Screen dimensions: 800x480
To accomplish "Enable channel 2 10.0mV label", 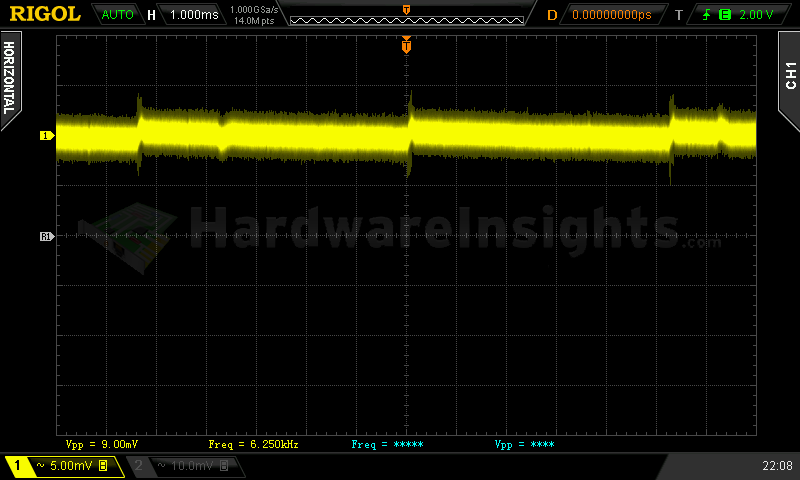I will [x=182, y=466].
